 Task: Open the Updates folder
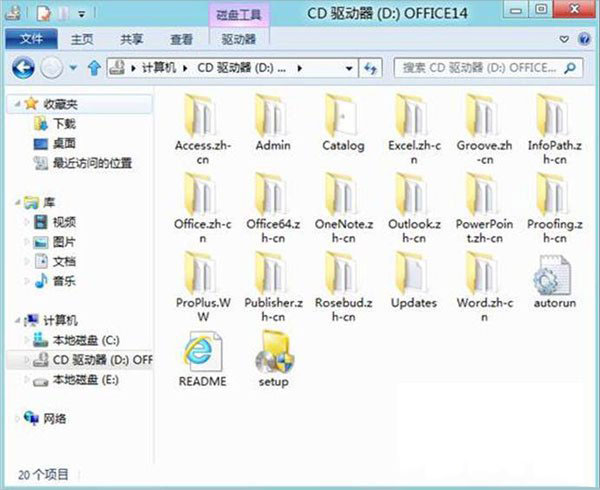[x=414, y=282]
